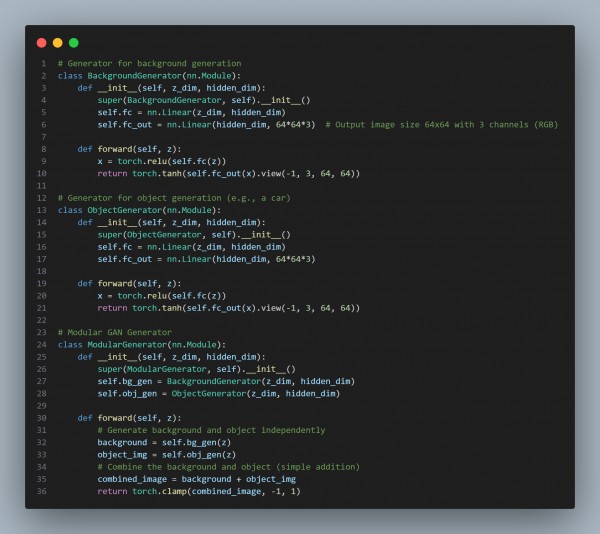Click comment '# Combine the background and object (simple addition)'
Viewport: 600px width, 534px height.
click(x=228, y=467)
